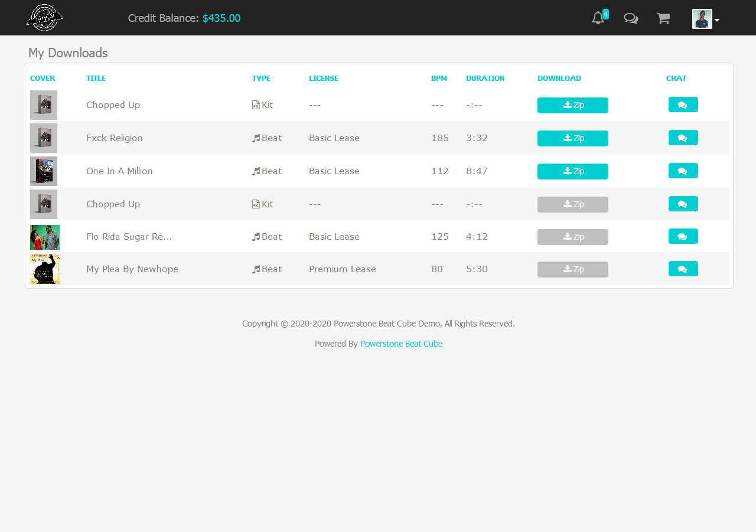Screen dimensions: 756x532
Task: Select the TITLE column header
Action: tap(96, 78)
